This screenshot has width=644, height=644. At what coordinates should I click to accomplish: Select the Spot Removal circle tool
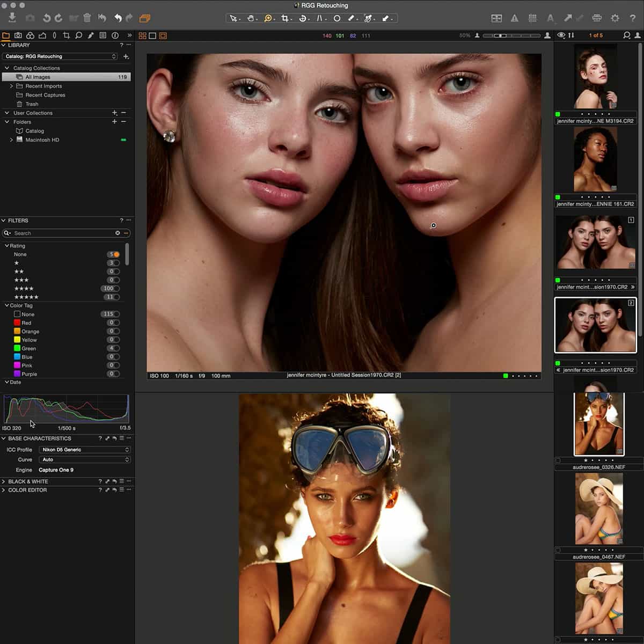338,18
